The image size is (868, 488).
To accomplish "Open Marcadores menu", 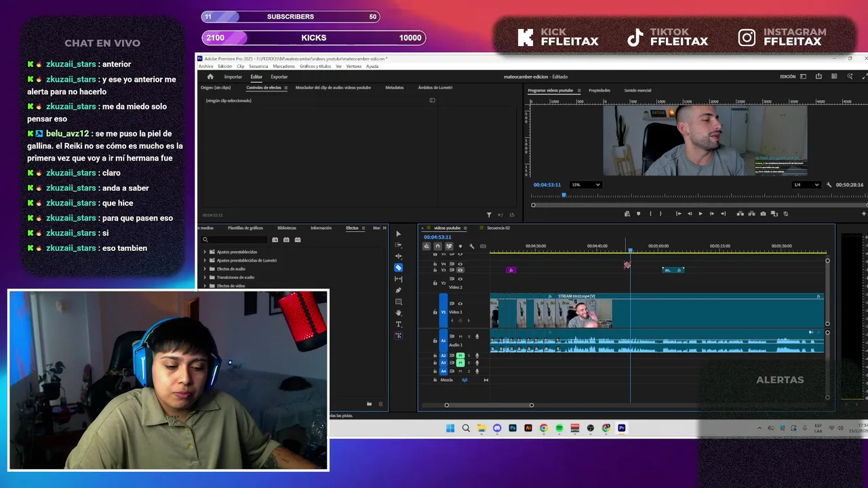I will (283, 66).
